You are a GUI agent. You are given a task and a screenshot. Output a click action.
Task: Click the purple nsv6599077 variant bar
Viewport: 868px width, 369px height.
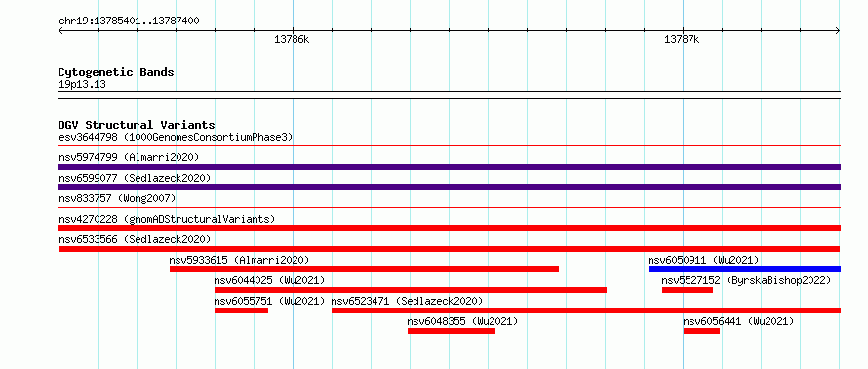(450, 187)
